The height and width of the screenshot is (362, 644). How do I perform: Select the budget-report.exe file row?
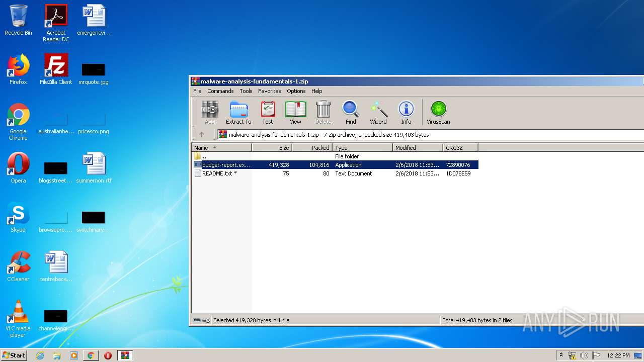[335, 165]
